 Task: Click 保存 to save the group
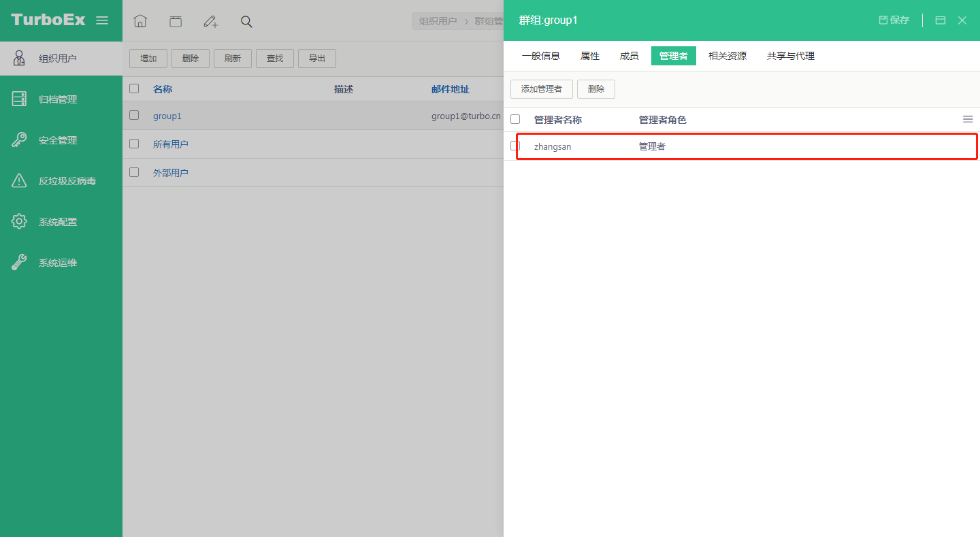894,20
